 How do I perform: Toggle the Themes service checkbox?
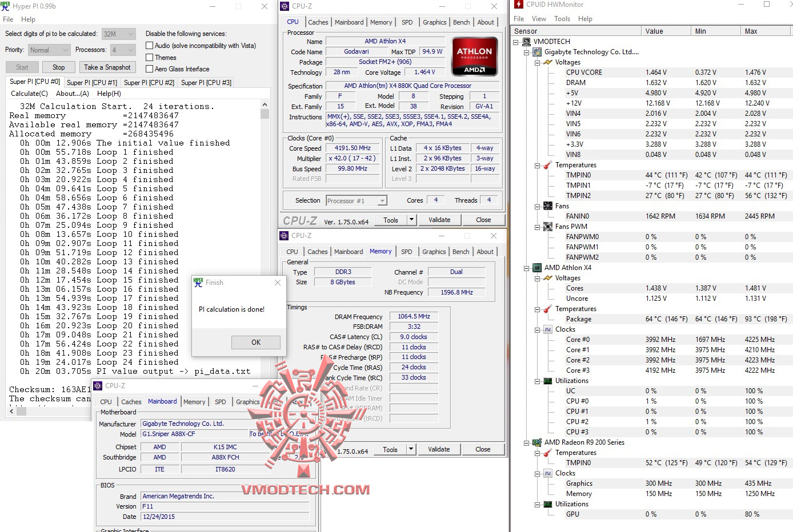point(150,58)
